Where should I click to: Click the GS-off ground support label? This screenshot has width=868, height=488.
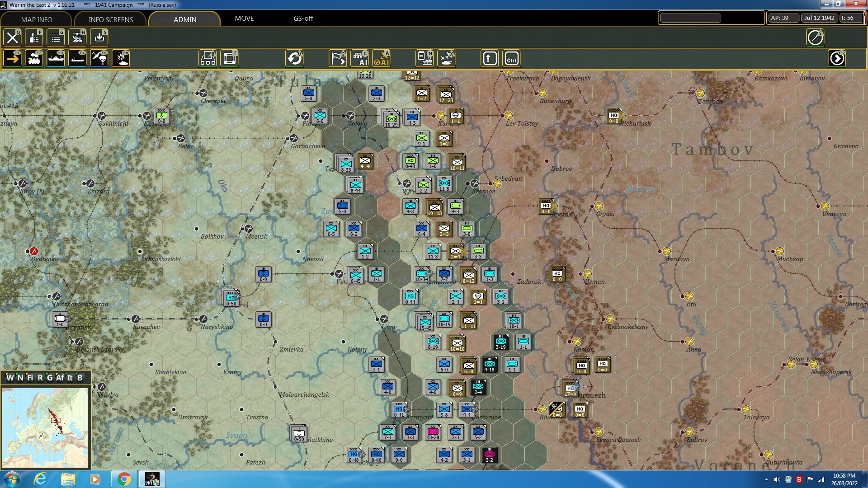pyautogui.click(x=303, y=19)
